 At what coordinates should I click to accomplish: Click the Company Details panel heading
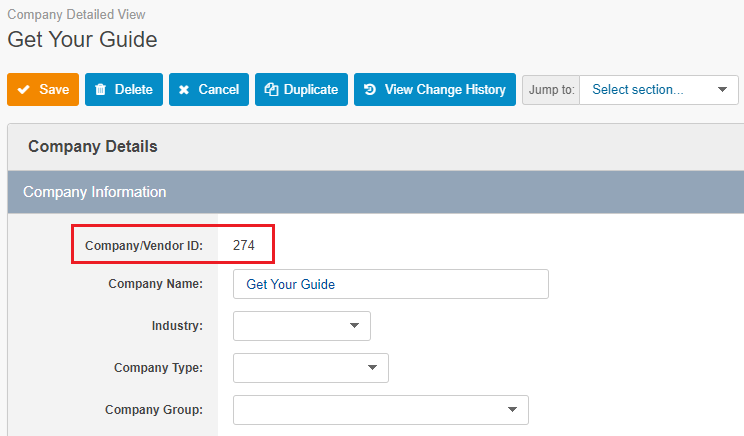click(93, 147)
